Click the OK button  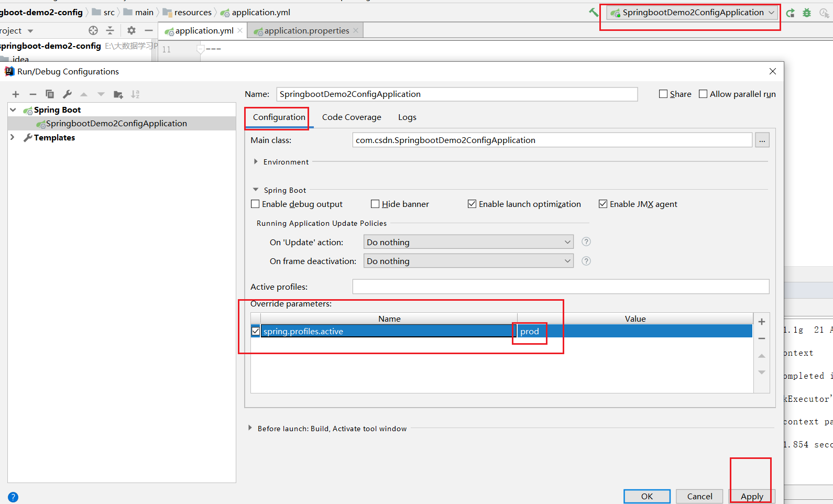click(647, 496)
